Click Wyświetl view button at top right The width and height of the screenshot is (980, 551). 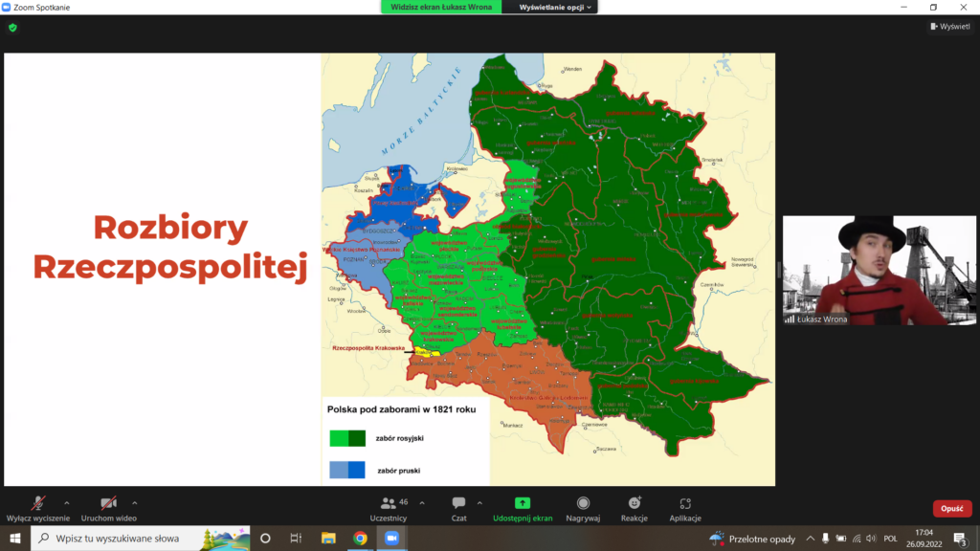point(949,27)
